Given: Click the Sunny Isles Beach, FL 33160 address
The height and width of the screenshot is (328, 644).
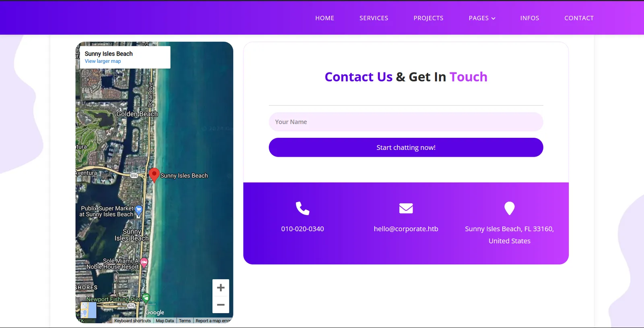Looking at the screenshot, I should [510, 235].
